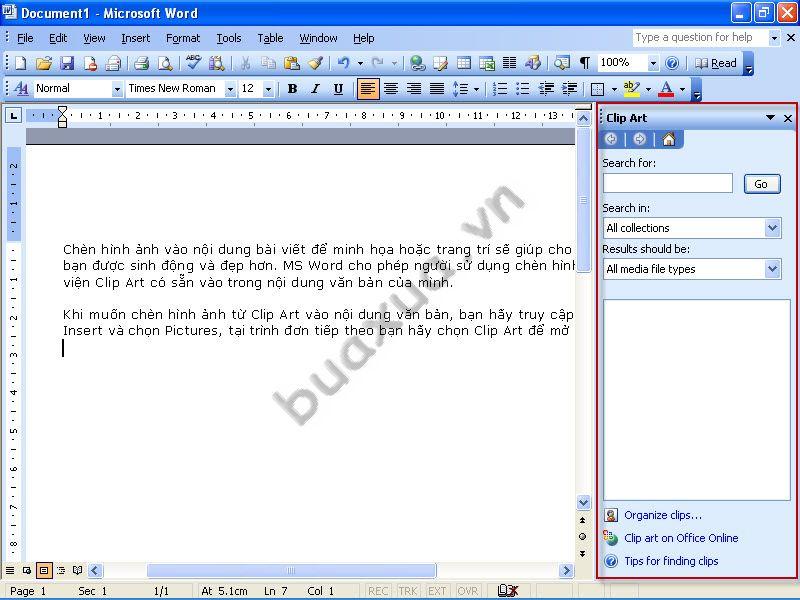The height and width of the screenshot is (600, 800).
Task: Apply bulleted list formatting
Action: [x=523, y=89]
